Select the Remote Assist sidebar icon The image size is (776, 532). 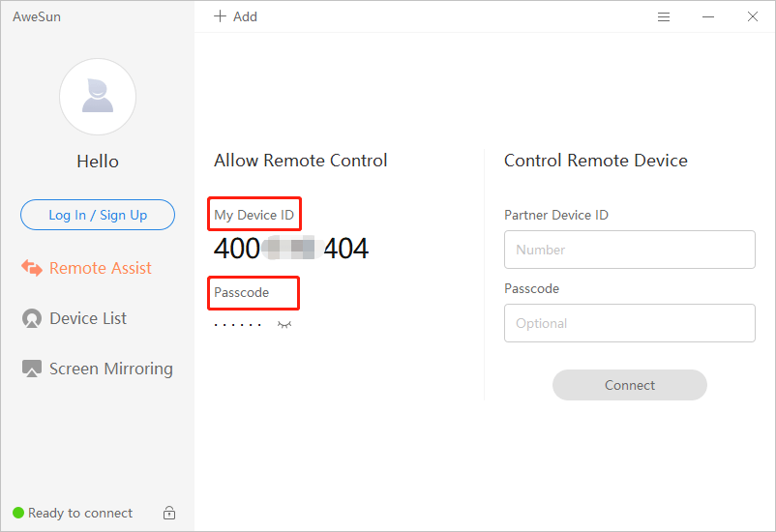pos(32,268)
